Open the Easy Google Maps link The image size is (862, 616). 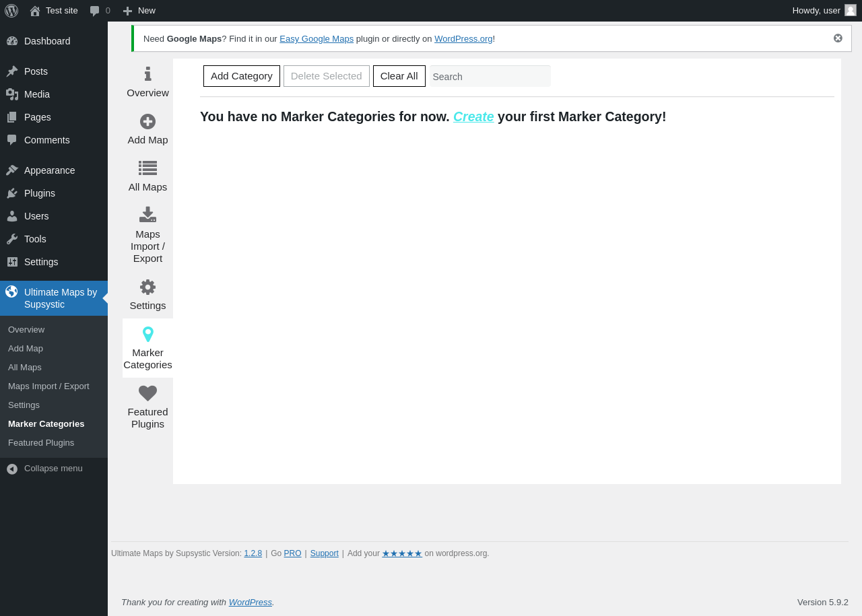[317, 38]
